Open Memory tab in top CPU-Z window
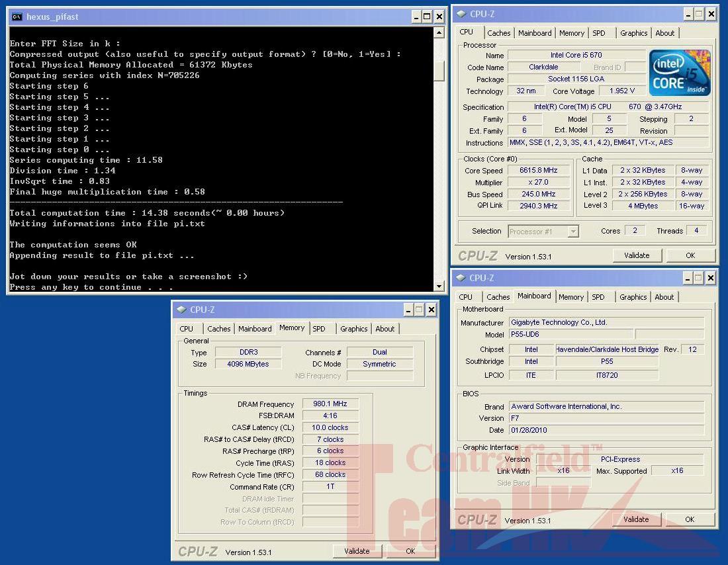This screenshot has width=728, height=565. (572, 33)
